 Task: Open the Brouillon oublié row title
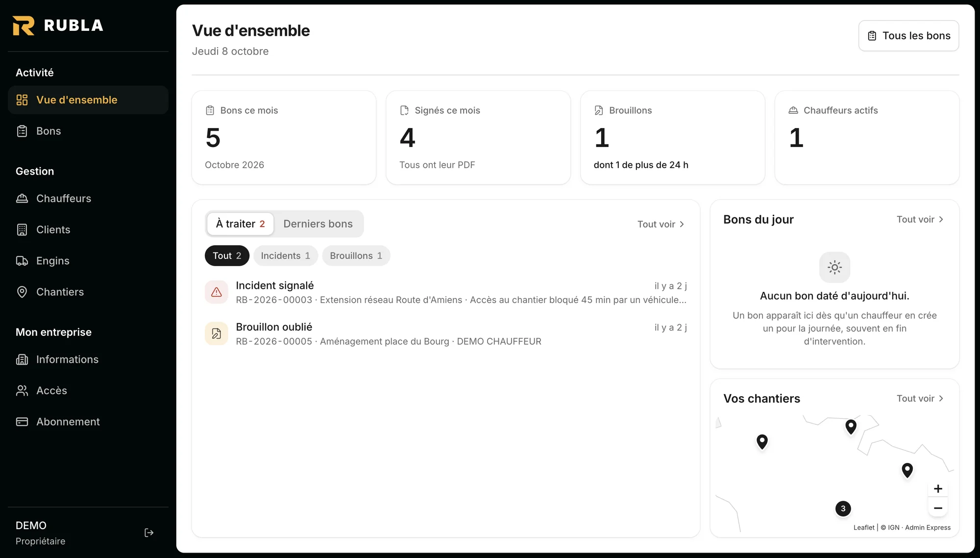pyautogui.click(x=274, y=327)
